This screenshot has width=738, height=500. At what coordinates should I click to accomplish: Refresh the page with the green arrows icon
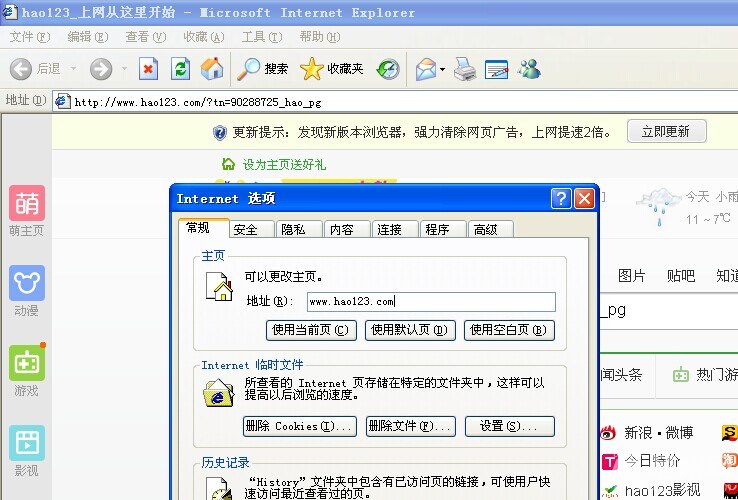(180, 69)
